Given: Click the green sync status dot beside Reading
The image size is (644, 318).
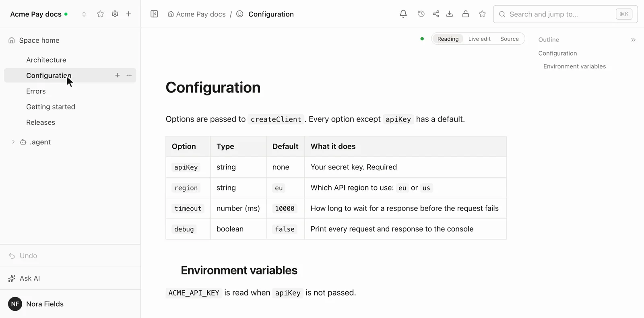Looking at the screenshot, I should (422, 39).
